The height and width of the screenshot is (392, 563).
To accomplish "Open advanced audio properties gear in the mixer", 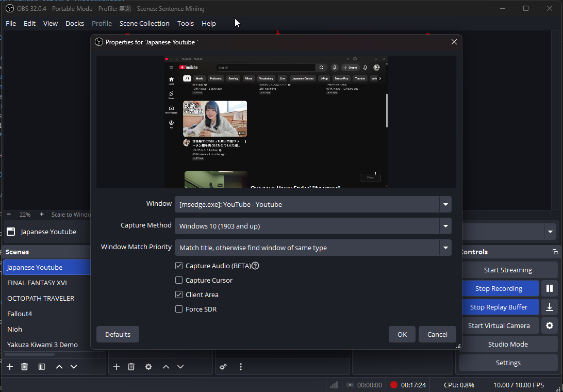I will click(x=223, y=366).
